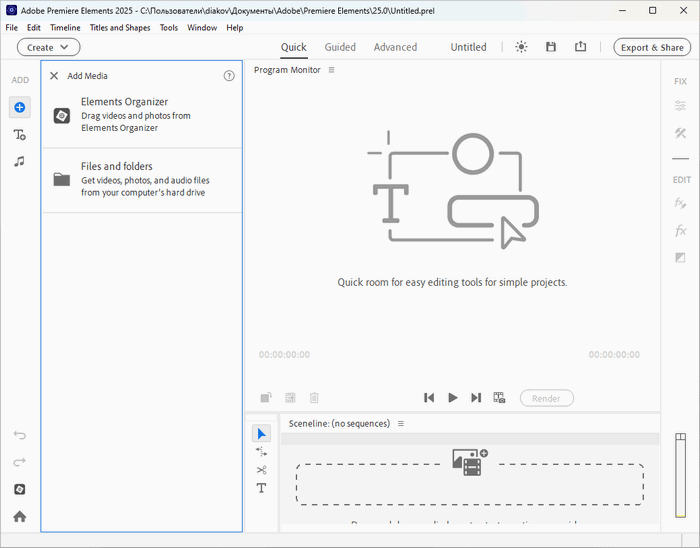Select the Type text tool in timeline
This screenshot has height=548, width=700.
[261, 488]
